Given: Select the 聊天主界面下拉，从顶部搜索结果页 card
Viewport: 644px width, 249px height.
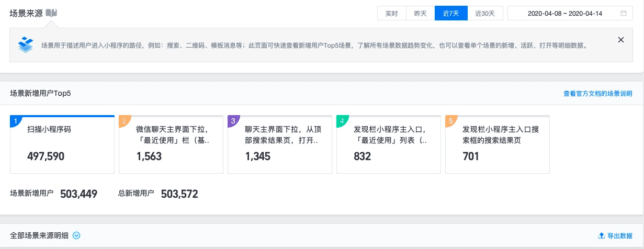Looking at the screenshot, I should tap(280, 144).
